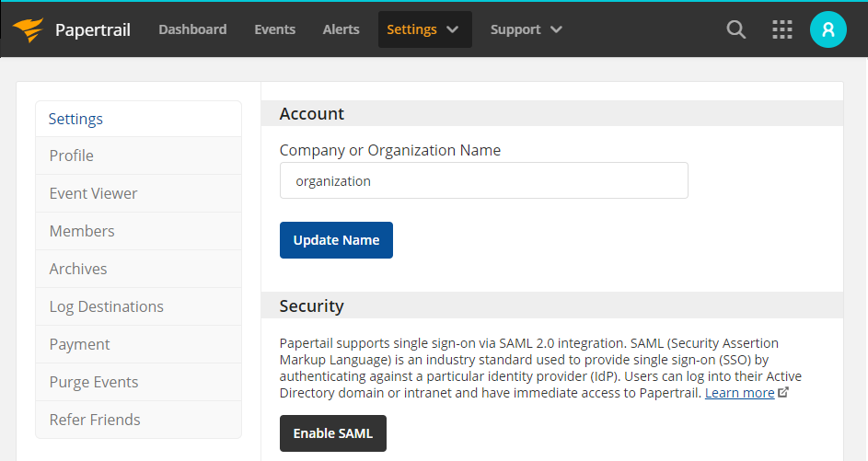Click the Update Name button

coord(336,240)
